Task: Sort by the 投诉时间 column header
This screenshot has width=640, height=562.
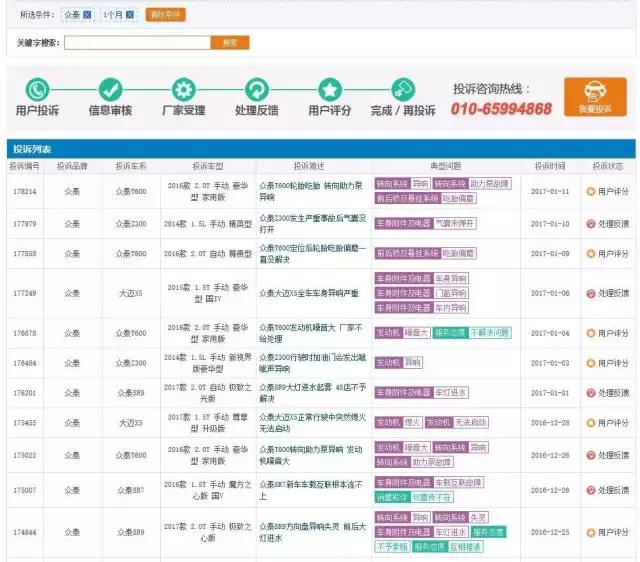Action: tap(550, 166)
